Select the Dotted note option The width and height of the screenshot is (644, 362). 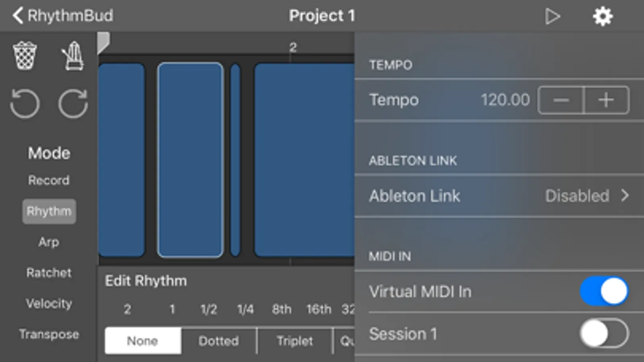tap(219, 341)
